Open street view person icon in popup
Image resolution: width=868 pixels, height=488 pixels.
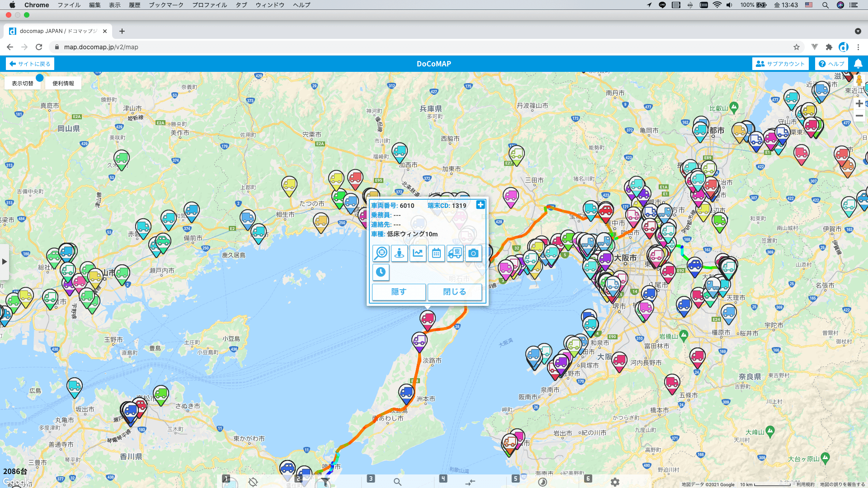tap(399, 253)
